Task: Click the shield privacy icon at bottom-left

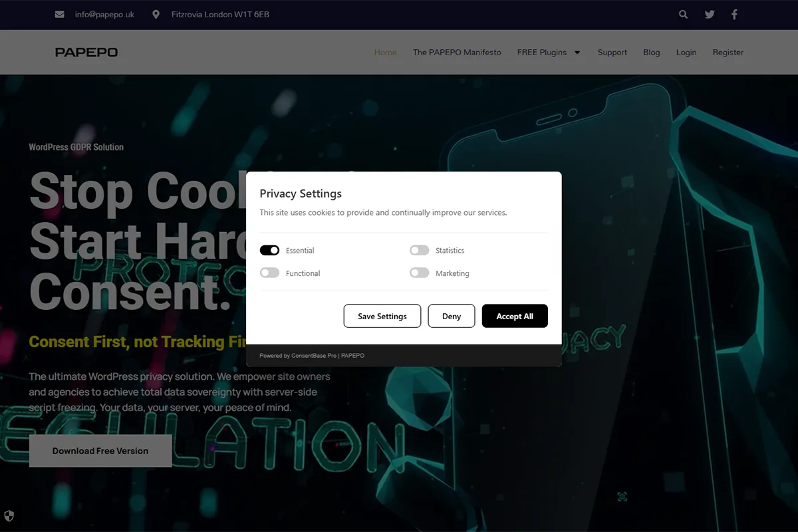Action: click(9, 515)
